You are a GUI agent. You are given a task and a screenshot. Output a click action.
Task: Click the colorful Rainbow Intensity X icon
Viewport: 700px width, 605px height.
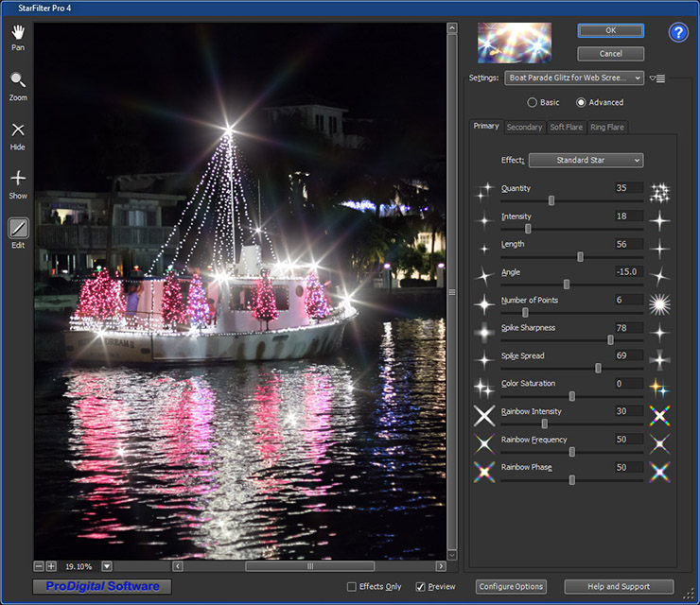click(659, 416)
